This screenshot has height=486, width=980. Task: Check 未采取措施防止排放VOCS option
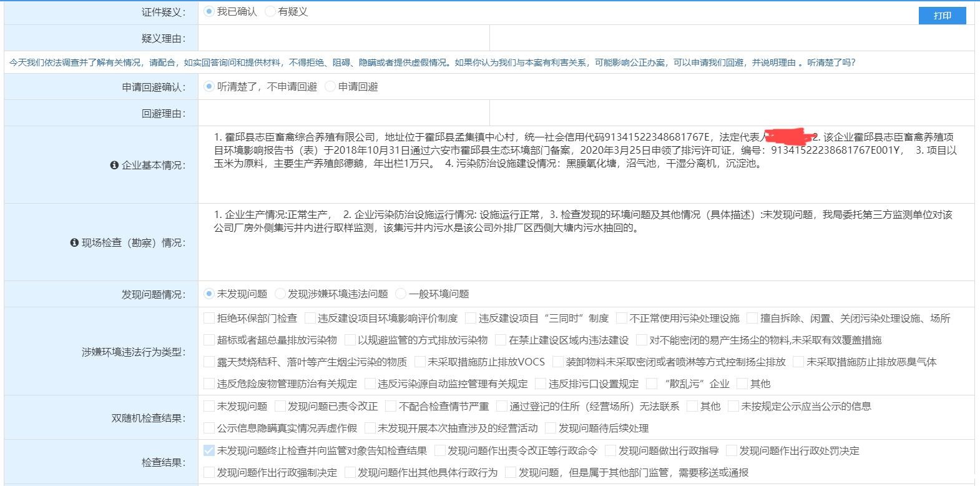coord(420,362)
